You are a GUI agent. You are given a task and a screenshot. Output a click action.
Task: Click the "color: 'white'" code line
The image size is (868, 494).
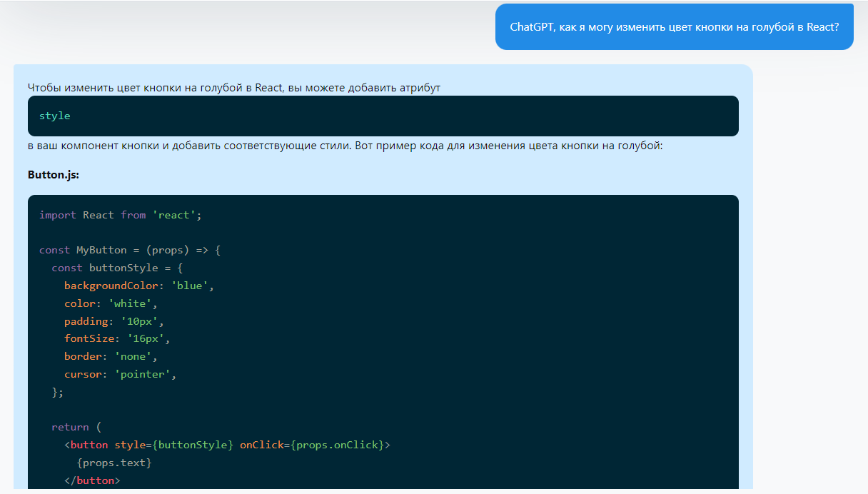(111, 303)
